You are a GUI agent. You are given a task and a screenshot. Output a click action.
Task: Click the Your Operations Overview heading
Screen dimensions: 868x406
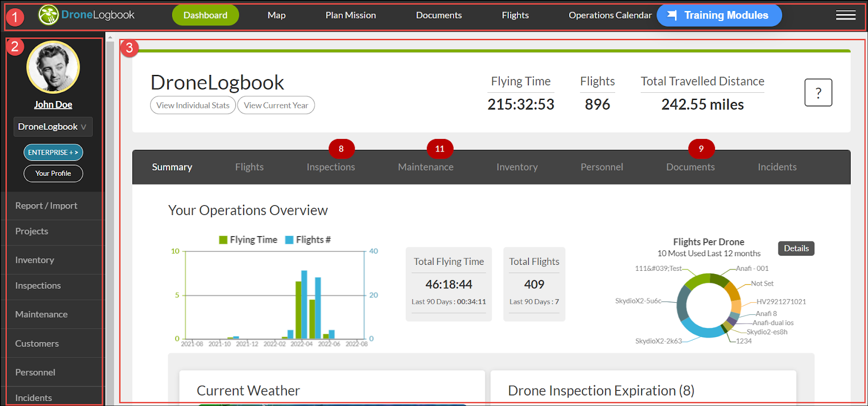[248, 210]
